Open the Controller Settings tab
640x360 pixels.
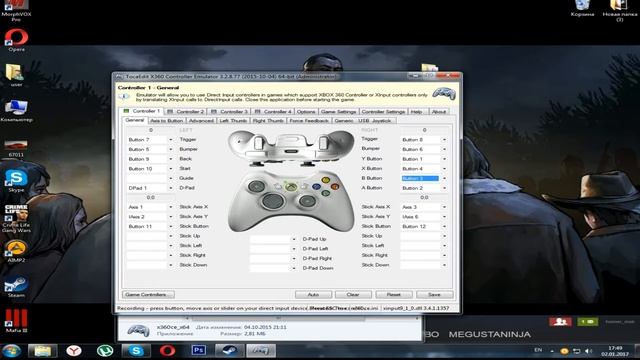pyautogui.click(x=383, y=111)
